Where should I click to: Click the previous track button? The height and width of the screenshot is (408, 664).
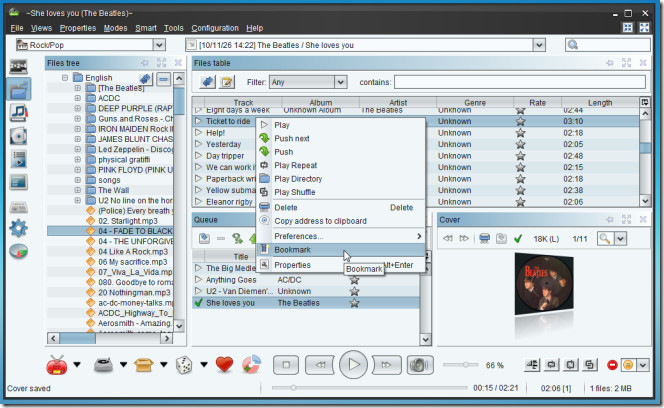tap(321, 365)
